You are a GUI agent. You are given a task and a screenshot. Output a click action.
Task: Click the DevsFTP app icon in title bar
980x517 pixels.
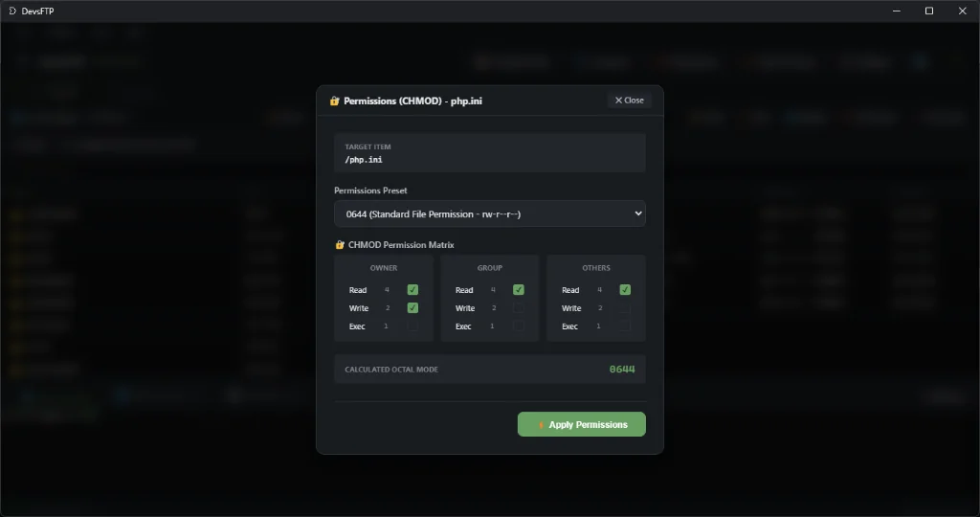tap(11, 11)
